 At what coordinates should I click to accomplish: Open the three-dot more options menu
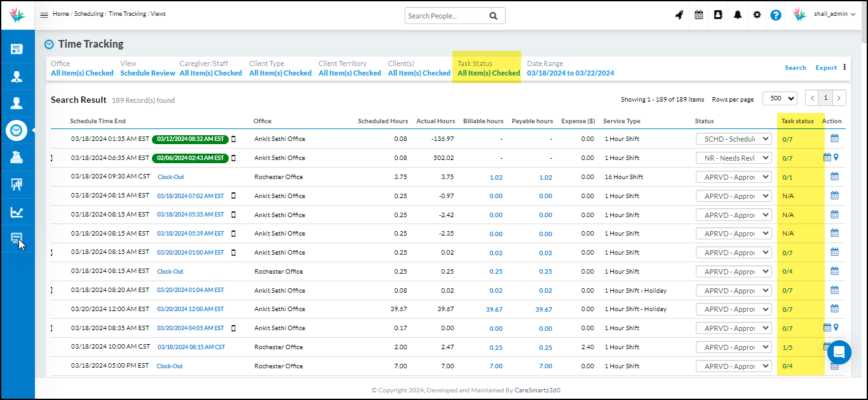click(x=844, y=67)
